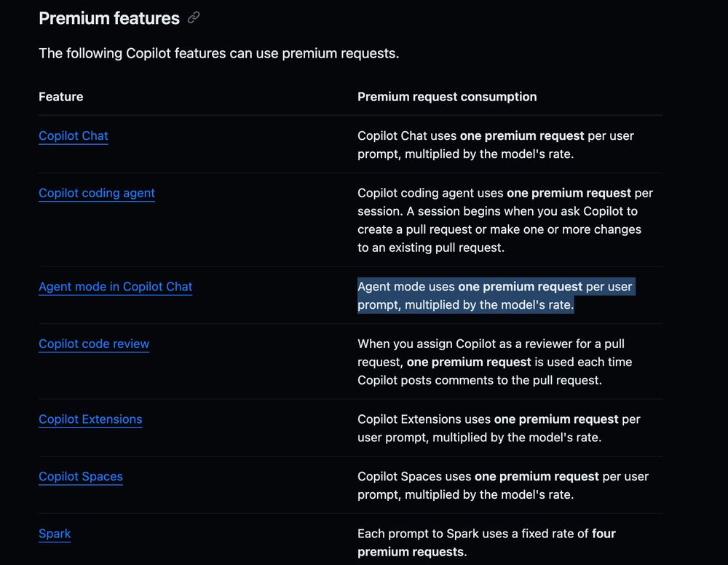Image resolution: width=728 pixels, height=565 pixels.
Task: Open the Copilot Spaces link
Action: point(81,476)
